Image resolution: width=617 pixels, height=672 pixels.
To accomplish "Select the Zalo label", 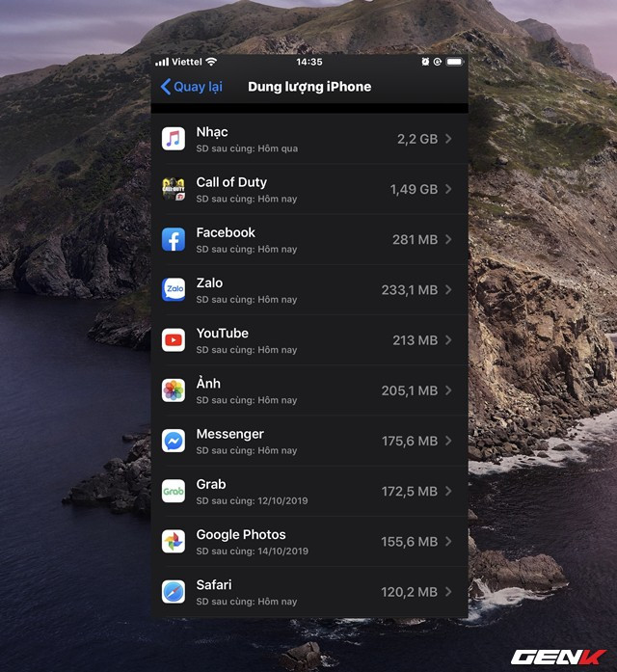I will click(x=209, y=282).
